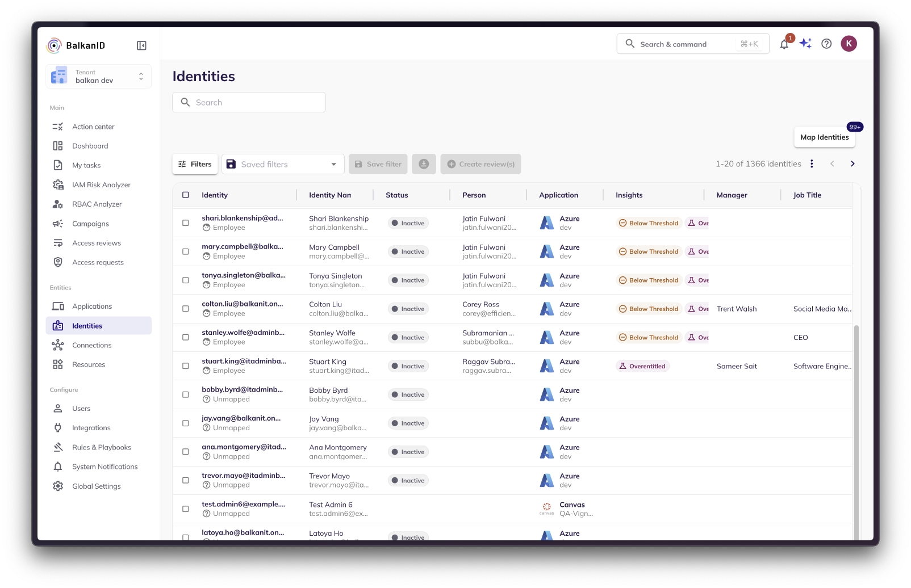Open the Tenant balkan dev switcher
The height and width of the screenshot is (588, 911).
coord(99,77)
